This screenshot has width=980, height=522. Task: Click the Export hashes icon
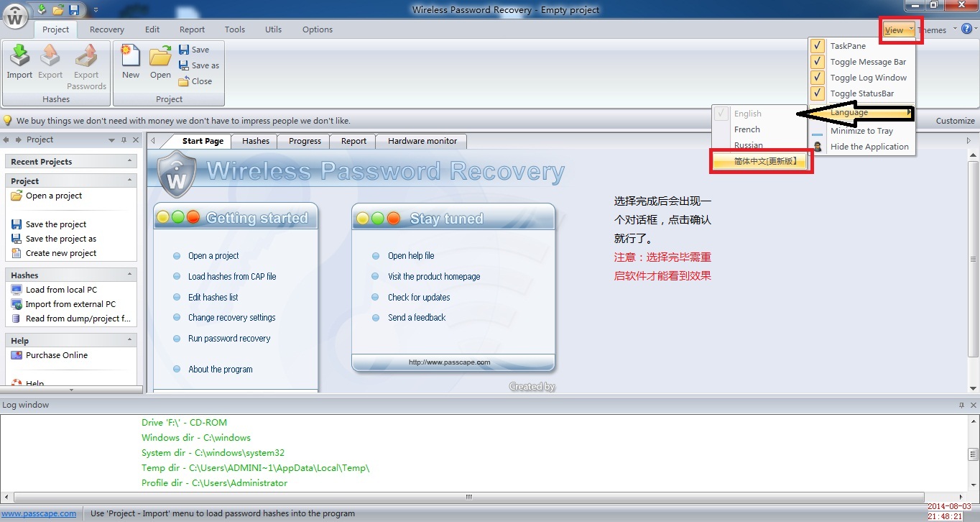[x=50, y=62]
